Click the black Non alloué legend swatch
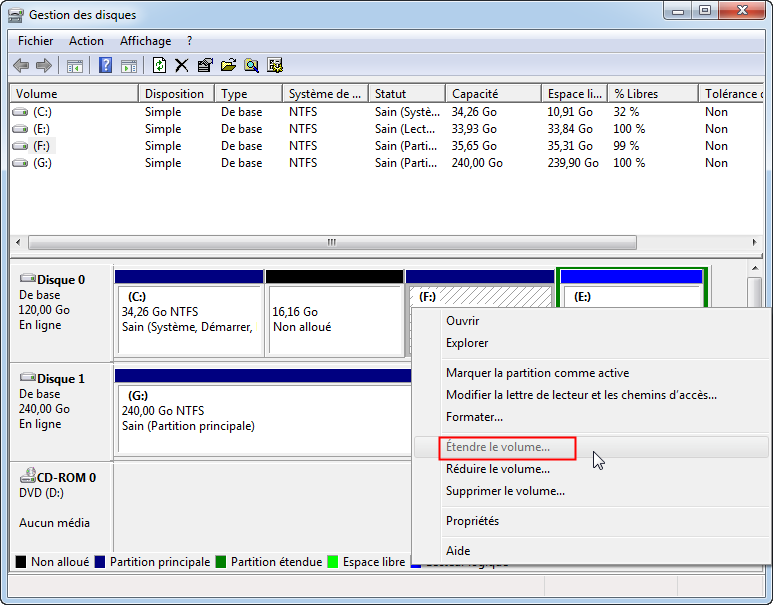 (x=21, y=562)
